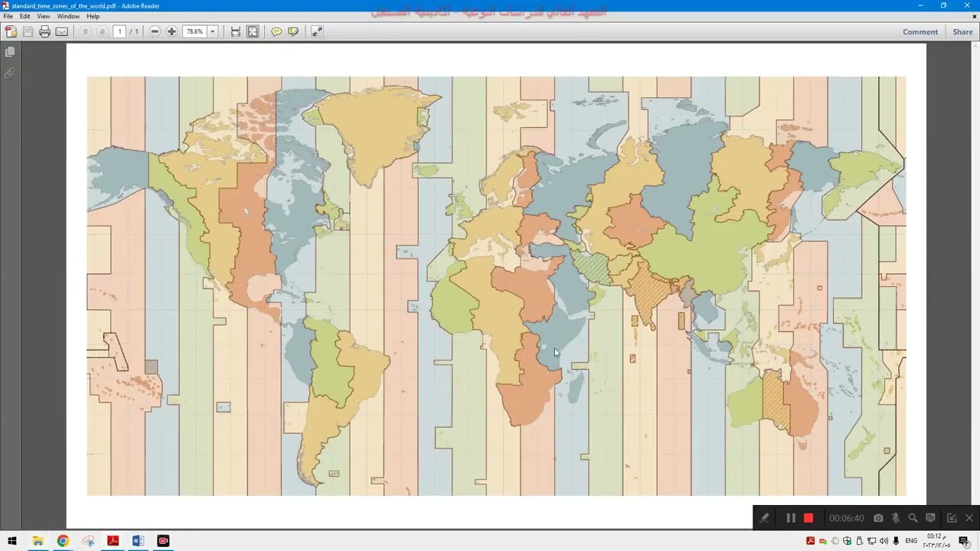Open the File menu
This screenshot has width=980, height=551.
coord(8,16)
